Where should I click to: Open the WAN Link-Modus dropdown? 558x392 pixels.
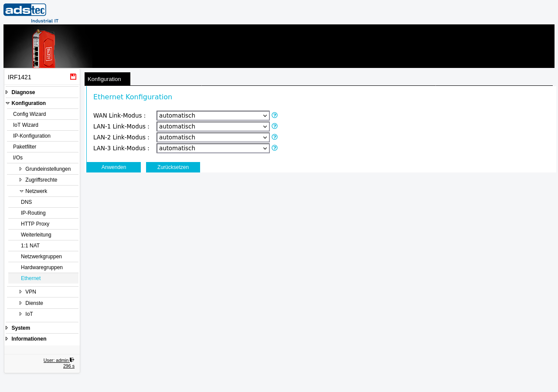[213, 115]
